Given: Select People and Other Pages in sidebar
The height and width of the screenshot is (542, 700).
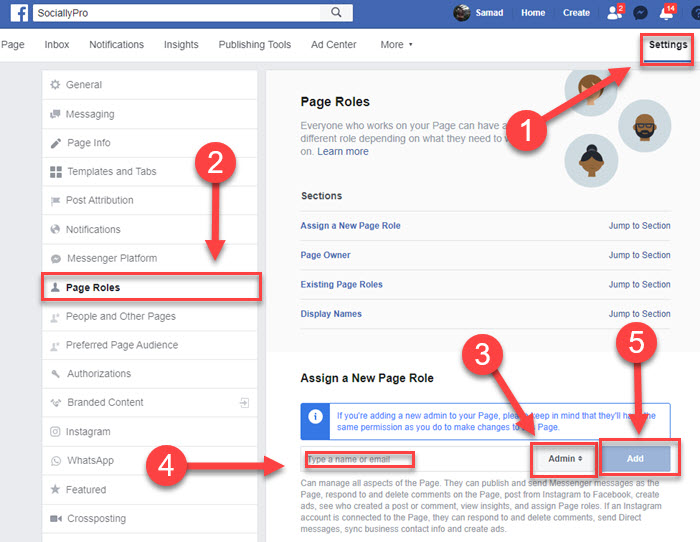Looking at the screenshot, I should point(150,317).
